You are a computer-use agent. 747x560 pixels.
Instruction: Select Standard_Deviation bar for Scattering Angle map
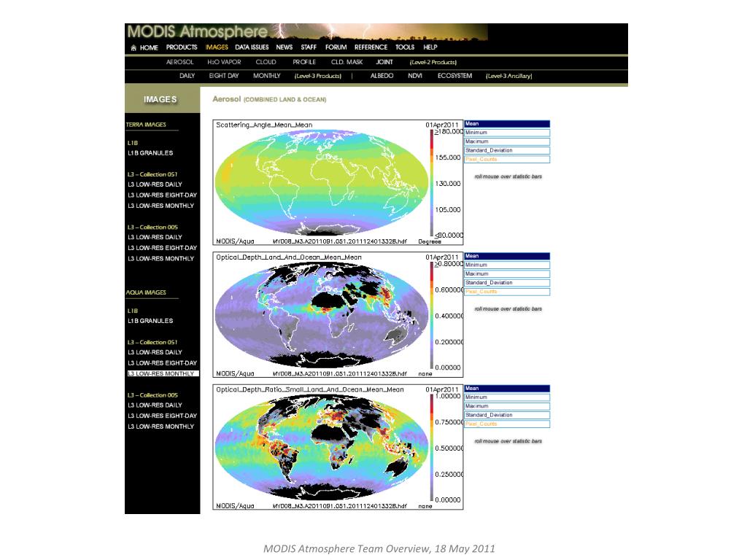point(507,150)
